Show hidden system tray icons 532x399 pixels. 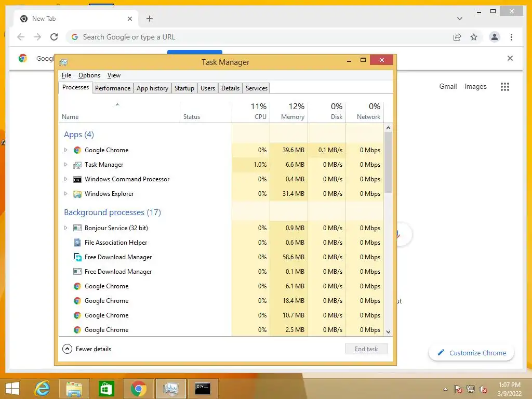[x=445, y=389]
